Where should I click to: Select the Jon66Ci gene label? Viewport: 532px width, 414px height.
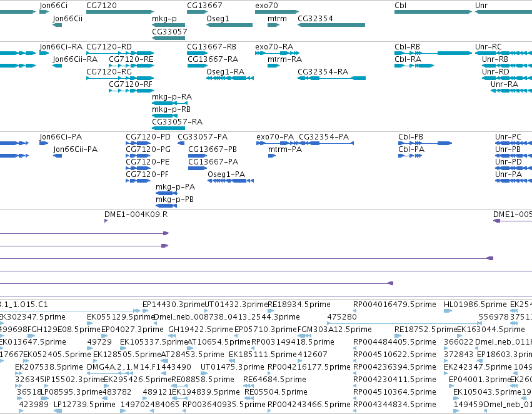[53, 6]
